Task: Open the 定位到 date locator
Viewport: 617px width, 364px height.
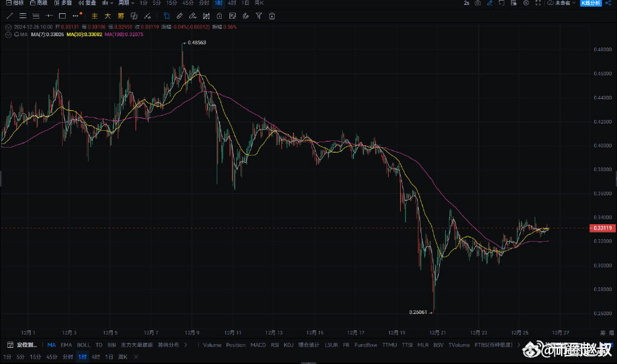Action: coord(22,345)
